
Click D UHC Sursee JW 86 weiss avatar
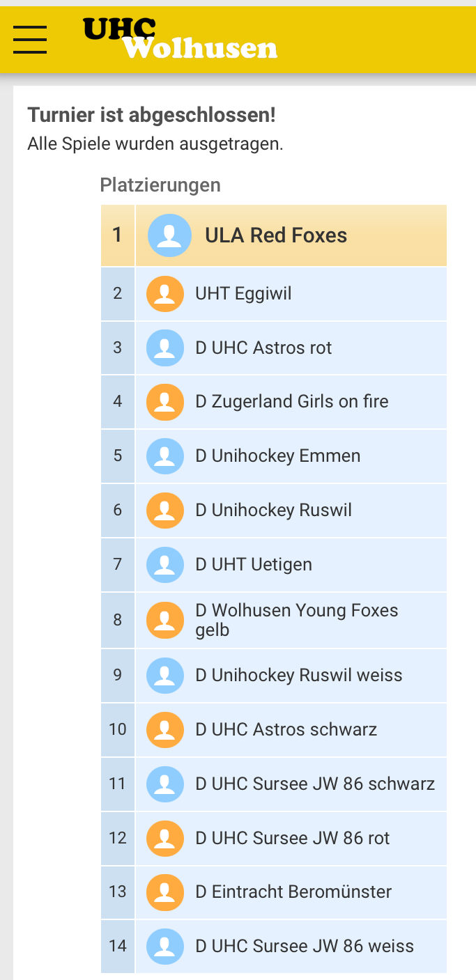(165, 947)
